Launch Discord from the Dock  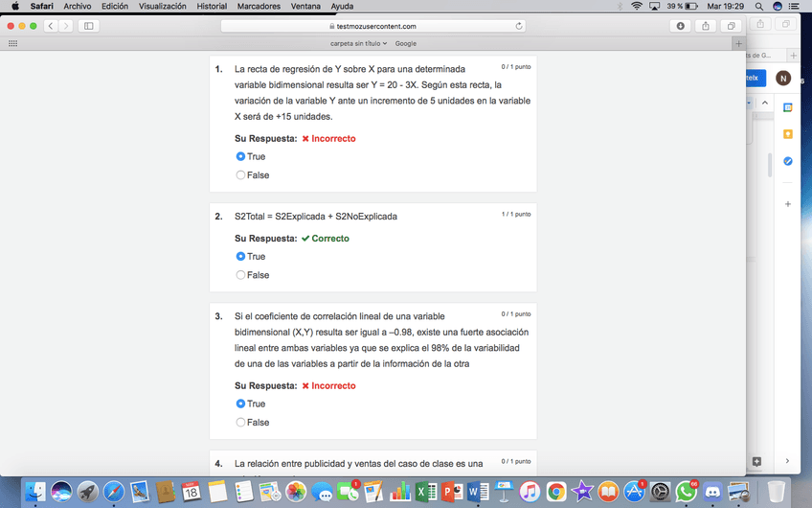tap(712, 492)
